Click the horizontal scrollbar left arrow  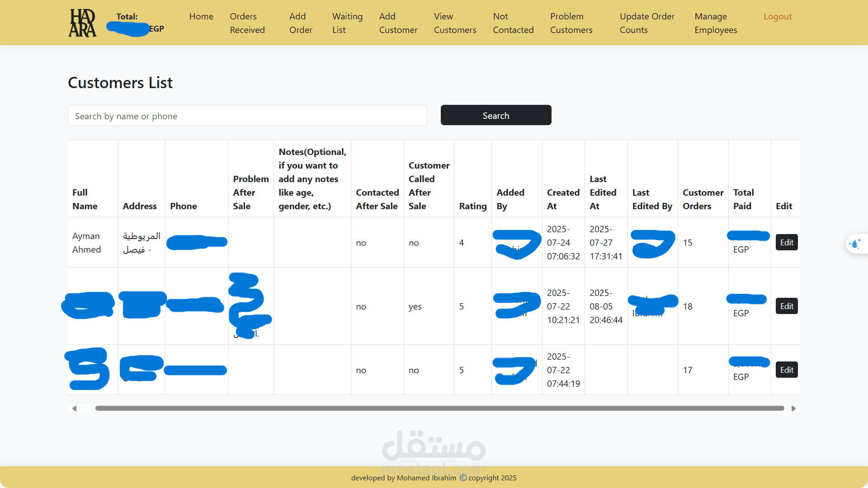[75, 408]
